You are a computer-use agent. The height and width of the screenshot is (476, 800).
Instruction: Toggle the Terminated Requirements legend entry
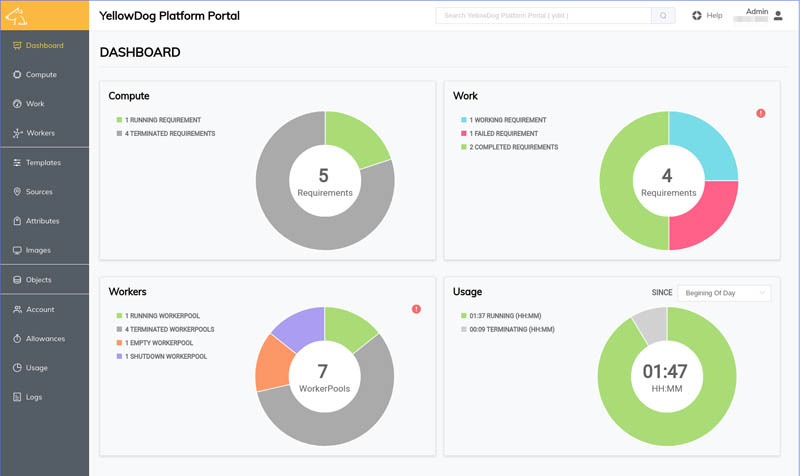tap(166, 134)
